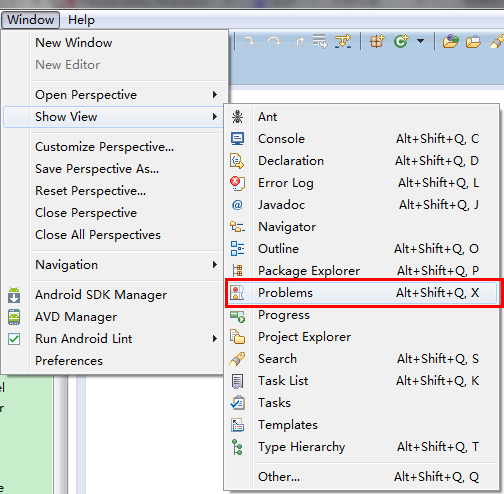Click the Package Explorer icon
This screenshot has height=494, width=504.
click(238, 270)
